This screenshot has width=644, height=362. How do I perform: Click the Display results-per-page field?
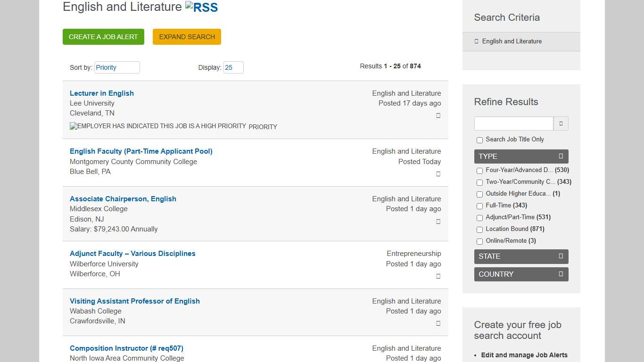233,67
